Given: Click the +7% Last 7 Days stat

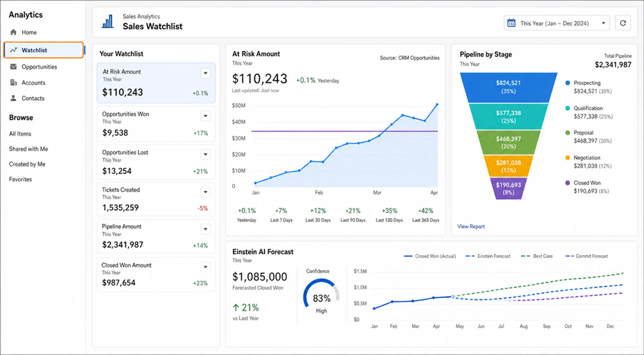Looking at the screenshot, I should click(x=281, y=215).
